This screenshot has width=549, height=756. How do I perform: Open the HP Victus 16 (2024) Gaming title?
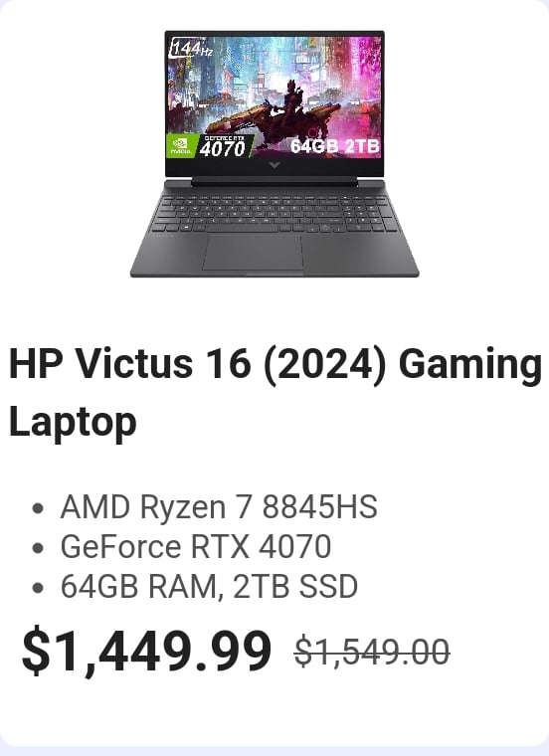[x=275, y=363]
